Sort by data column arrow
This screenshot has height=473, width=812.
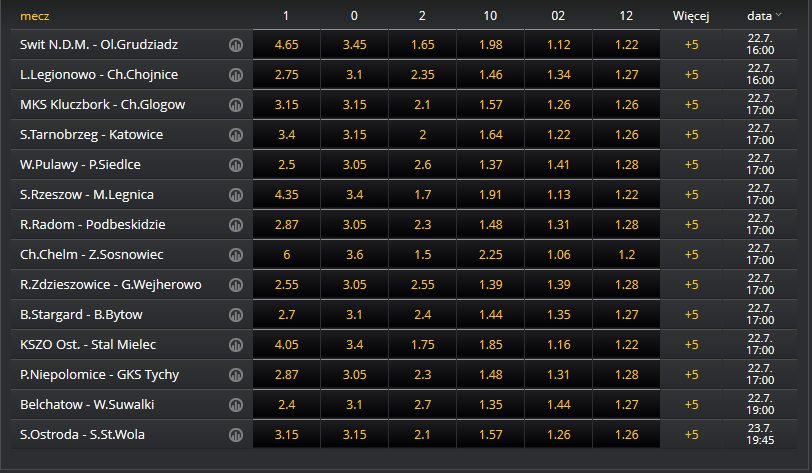(x=778, y=16)
